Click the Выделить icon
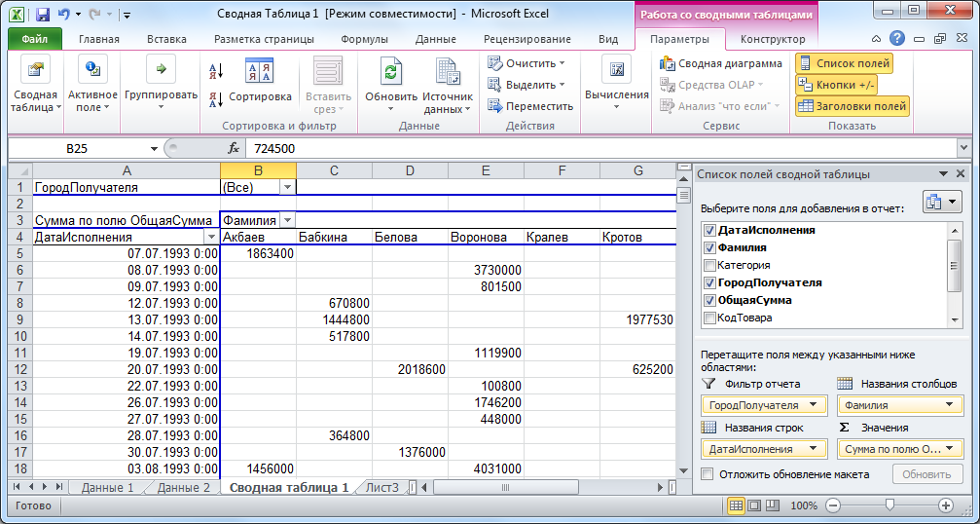The height and width of the screenshot is (524, 980). [495, 85]
